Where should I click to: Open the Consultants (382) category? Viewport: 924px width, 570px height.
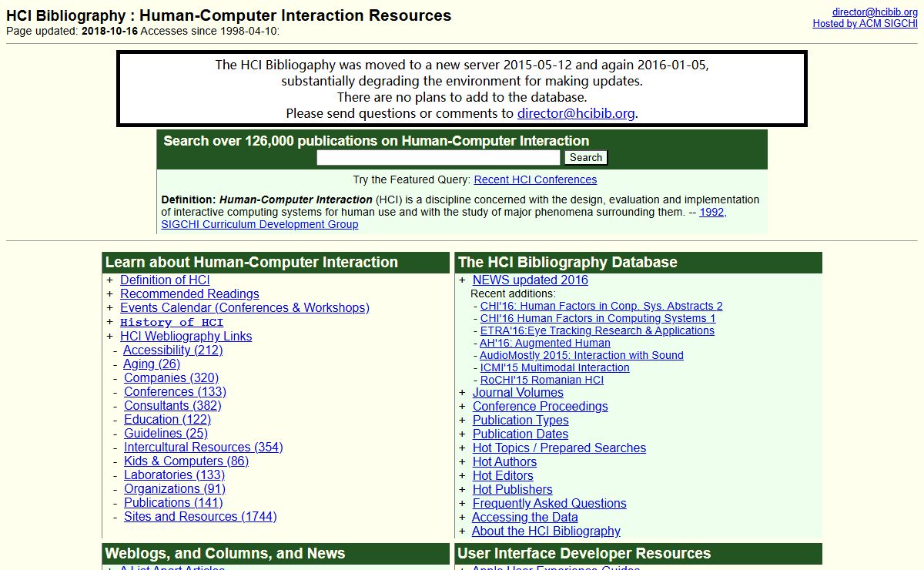coord(172,406)
